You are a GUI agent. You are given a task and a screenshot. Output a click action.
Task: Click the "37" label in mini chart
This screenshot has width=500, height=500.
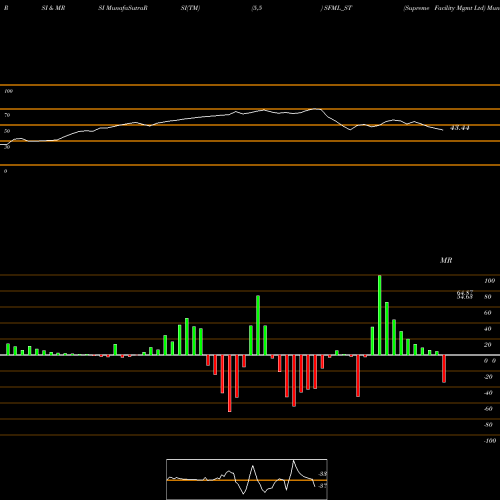pyautogui.click(x=323, y=486)
